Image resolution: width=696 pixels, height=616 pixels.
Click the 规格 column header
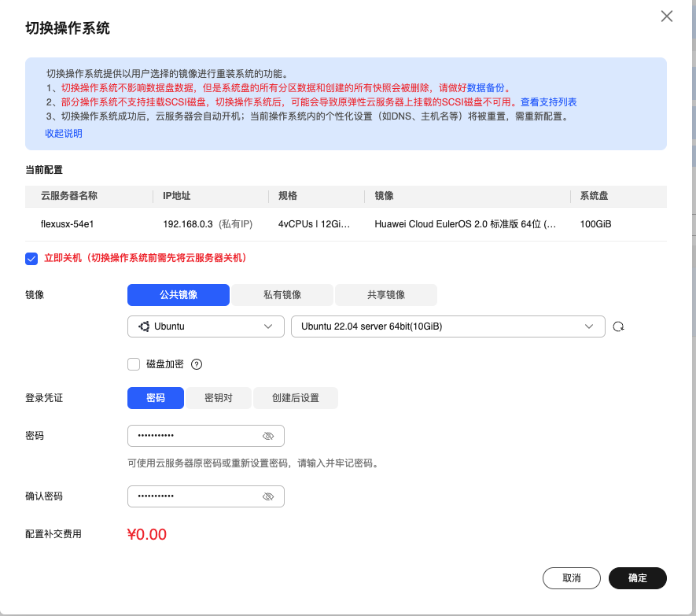[288, 196]
